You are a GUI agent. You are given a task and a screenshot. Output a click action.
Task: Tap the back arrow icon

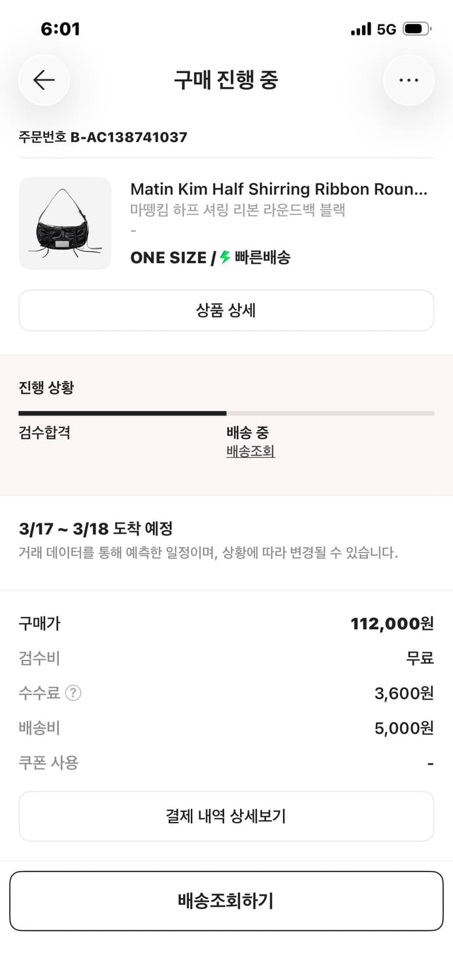tap(43, 80)
